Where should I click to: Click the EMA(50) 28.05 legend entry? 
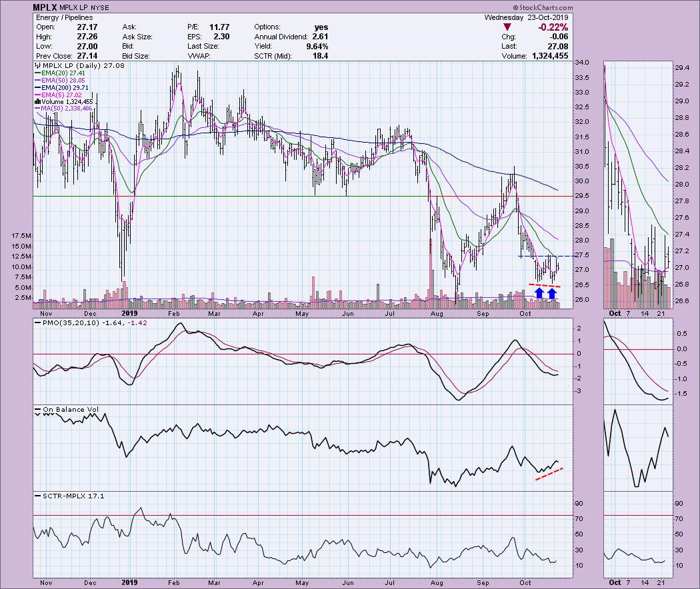pos(63,81)
